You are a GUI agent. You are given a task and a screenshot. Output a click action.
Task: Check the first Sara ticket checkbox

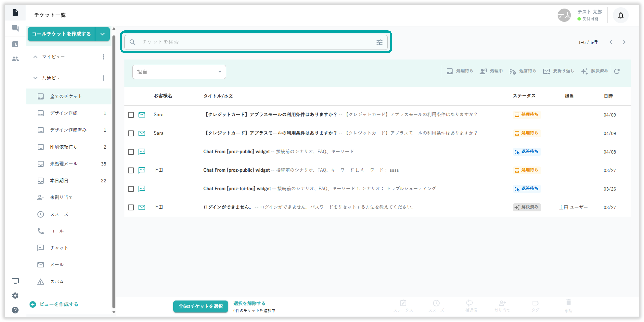point(131,115)
